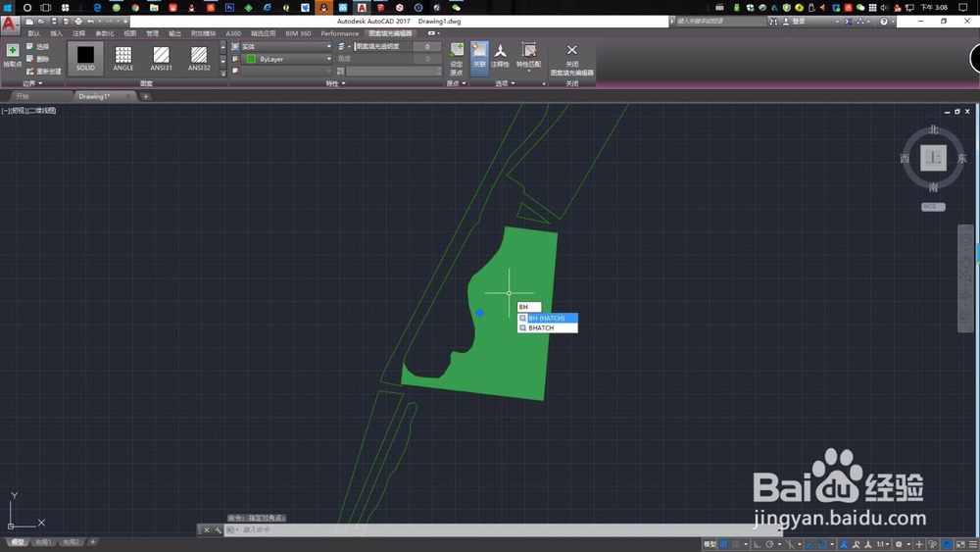Screen dimensions: 980x552
Task: Toggle ortho mode in status bar
Action: pos(757,544)
